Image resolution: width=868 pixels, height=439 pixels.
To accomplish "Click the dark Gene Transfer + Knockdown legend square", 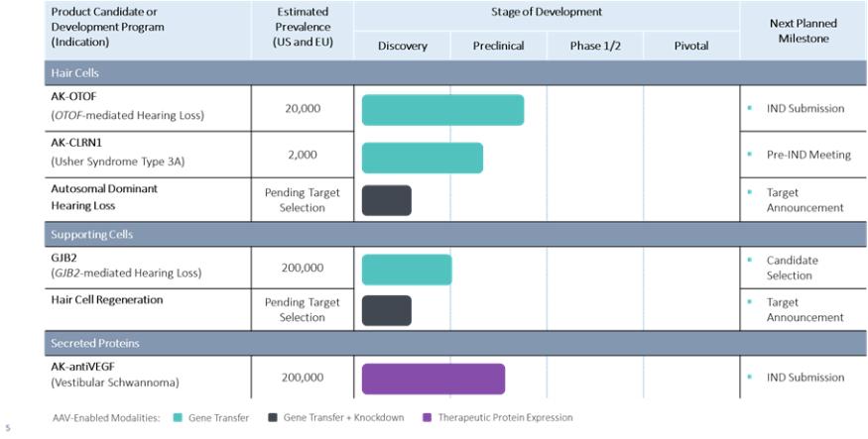I will [x=272, y=417].
